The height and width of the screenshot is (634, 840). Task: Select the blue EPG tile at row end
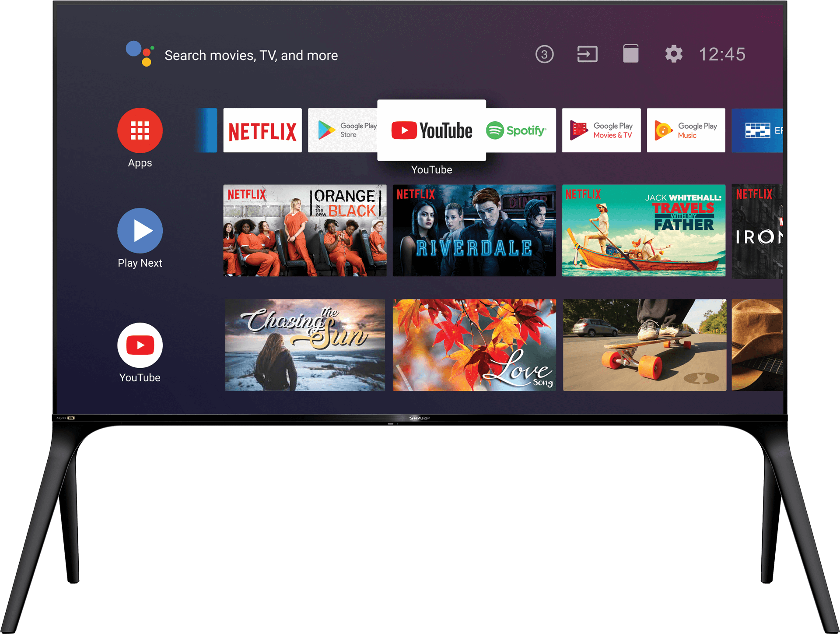click(757, 130)
